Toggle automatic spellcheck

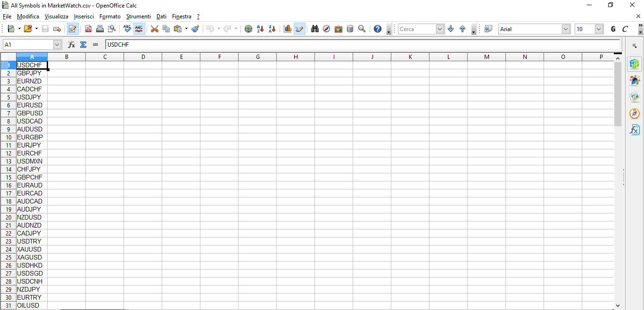tap(139, 29)
